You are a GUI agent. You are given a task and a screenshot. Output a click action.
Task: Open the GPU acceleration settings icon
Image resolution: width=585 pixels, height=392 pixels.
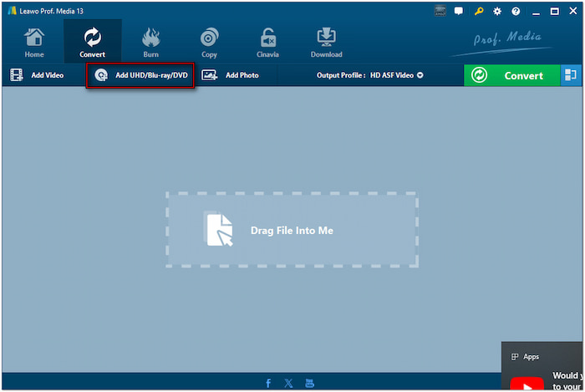(440, 11)
